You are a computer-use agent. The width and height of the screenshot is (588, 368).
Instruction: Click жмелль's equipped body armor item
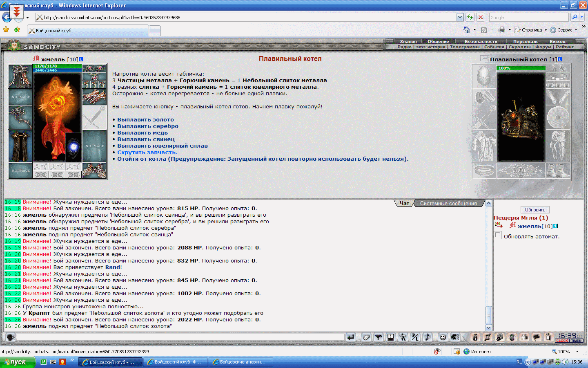click(20, 146)
